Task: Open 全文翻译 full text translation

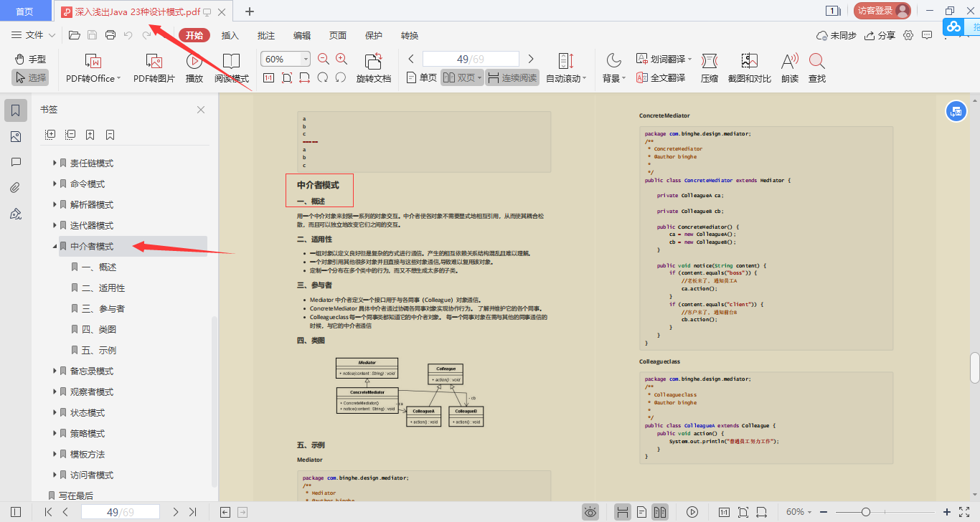Action: pyautogui.click(x=661, y=77)
